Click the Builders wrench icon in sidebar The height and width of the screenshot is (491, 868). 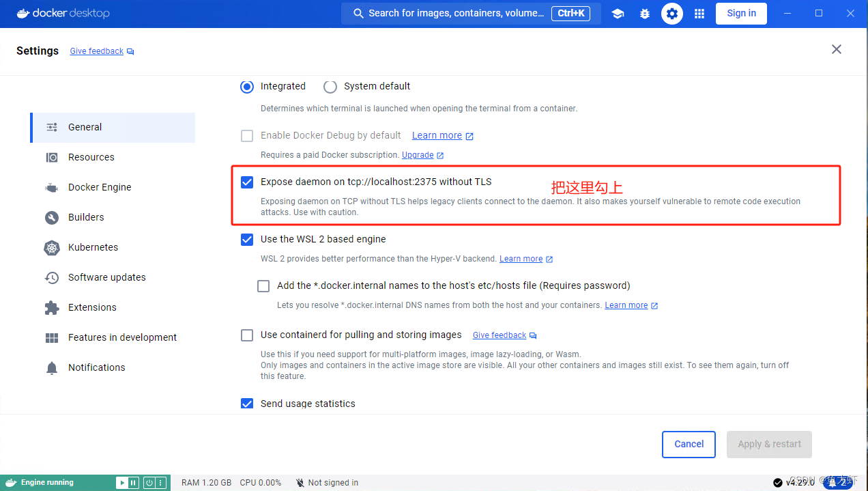pyautogui.click(x=52, y=217)
